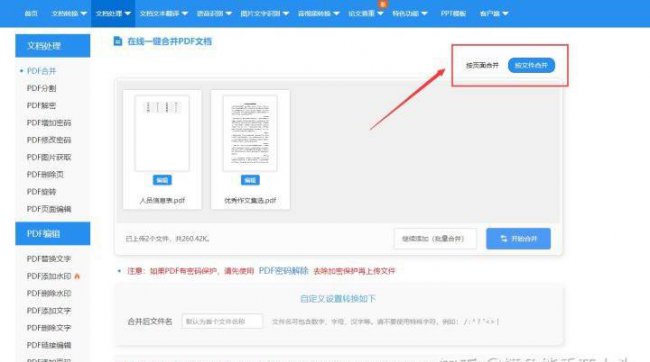Click the flame icon next to PDF添加水印
The width and height of the screenshot is (650, 362).
(77, 276)
